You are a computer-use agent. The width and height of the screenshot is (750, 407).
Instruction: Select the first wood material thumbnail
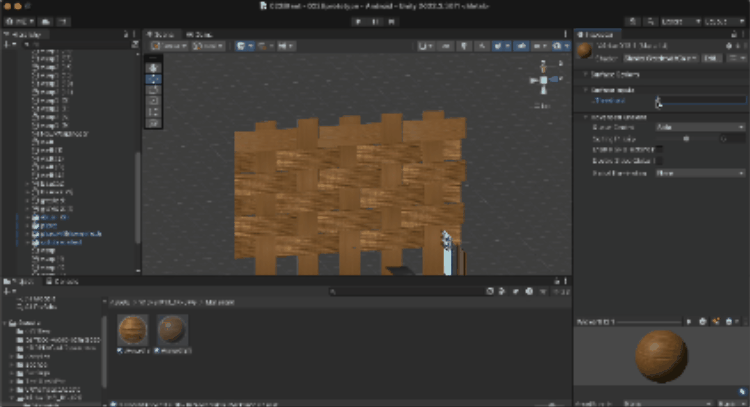(x=132, y=330)
